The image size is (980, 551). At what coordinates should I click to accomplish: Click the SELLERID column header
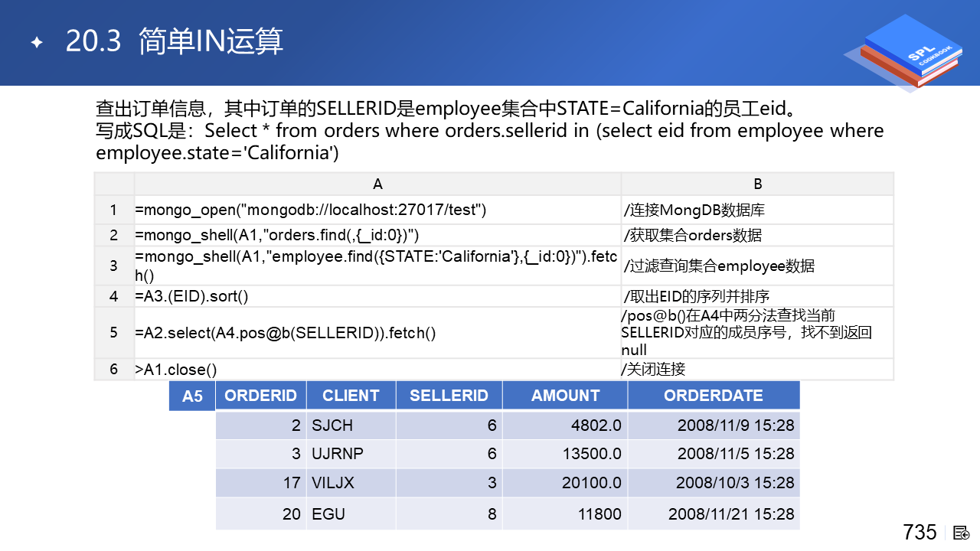point(449,396)
